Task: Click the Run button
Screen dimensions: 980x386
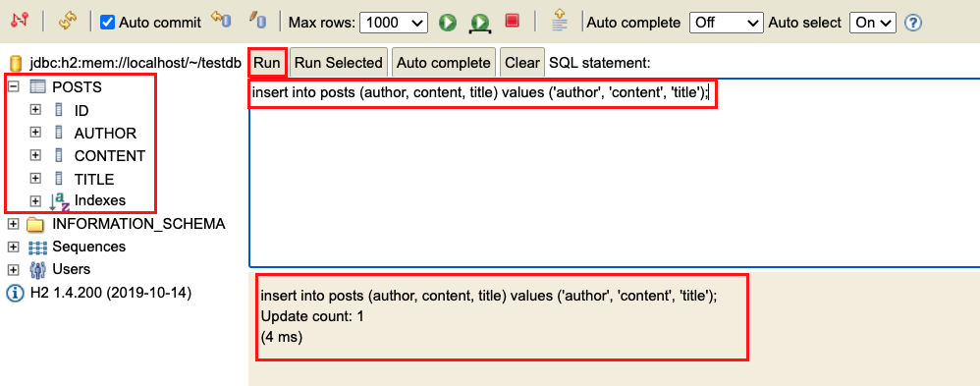Action: (x=267, y=63)
